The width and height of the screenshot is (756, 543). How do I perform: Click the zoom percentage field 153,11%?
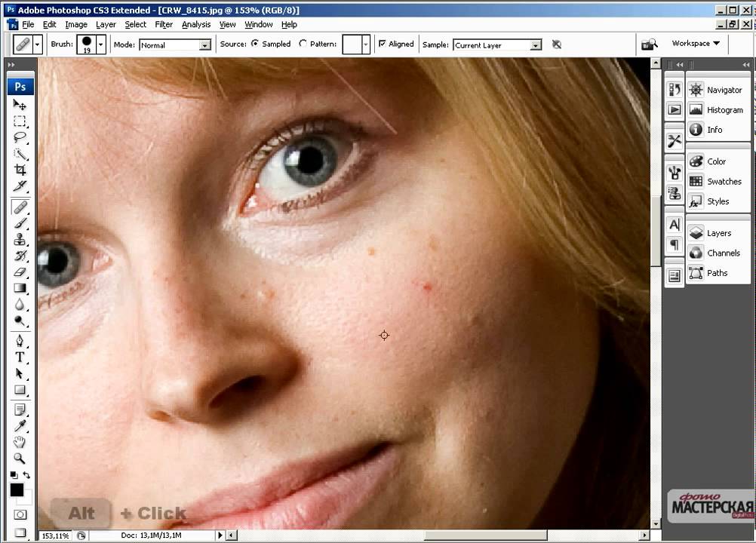[x=55, y=535]
